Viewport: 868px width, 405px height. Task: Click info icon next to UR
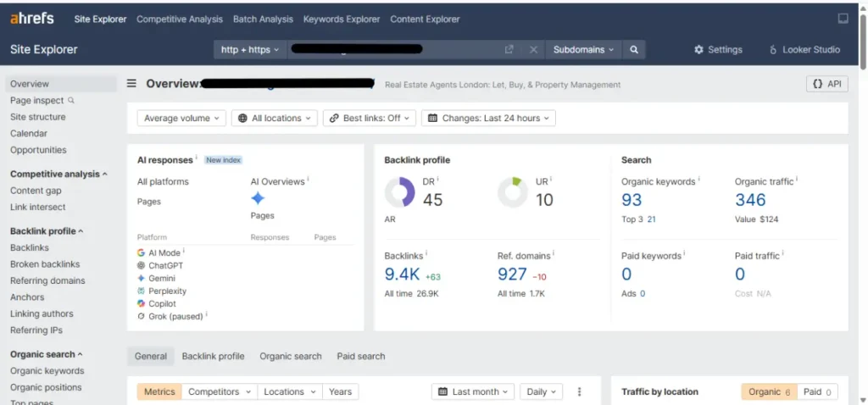coord(551,180)
